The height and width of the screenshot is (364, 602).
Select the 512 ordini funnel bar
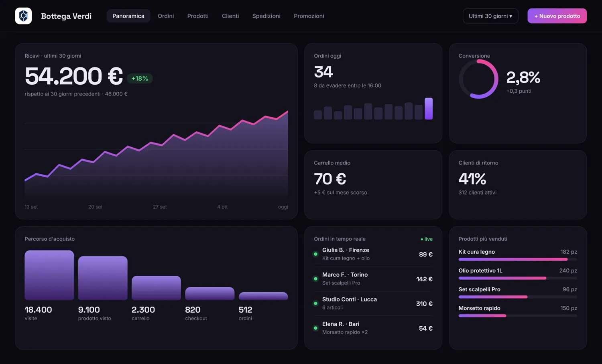point(263,296)
